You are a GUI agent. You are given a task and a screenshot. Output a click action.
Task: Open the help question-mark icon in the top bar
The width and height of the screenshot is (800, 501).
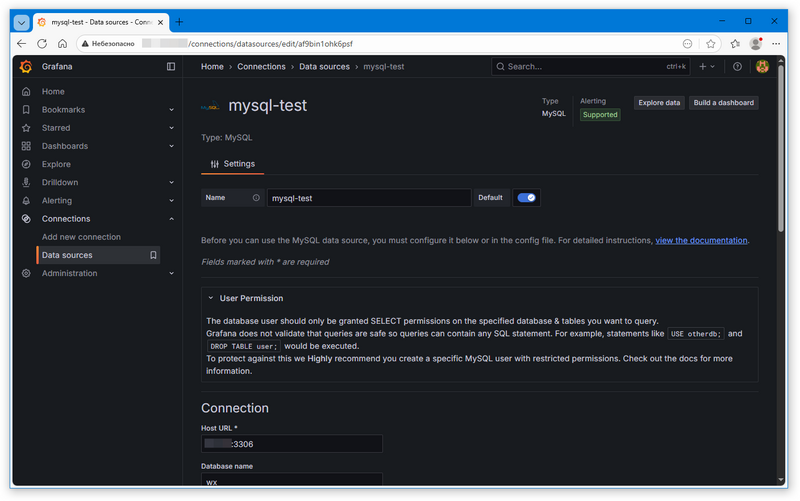click(737, 67)
